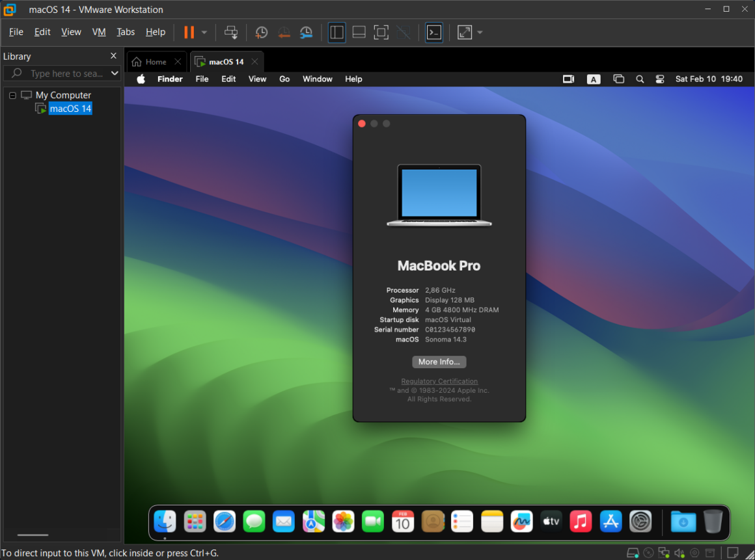Open the stretch mode dropdown arrow

480,33
